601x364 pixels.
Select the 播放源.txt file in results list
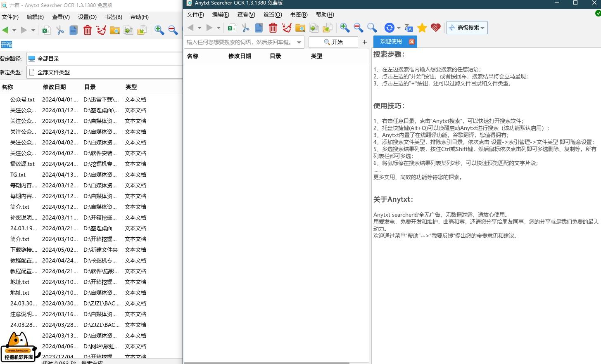(x=23, y=164)
